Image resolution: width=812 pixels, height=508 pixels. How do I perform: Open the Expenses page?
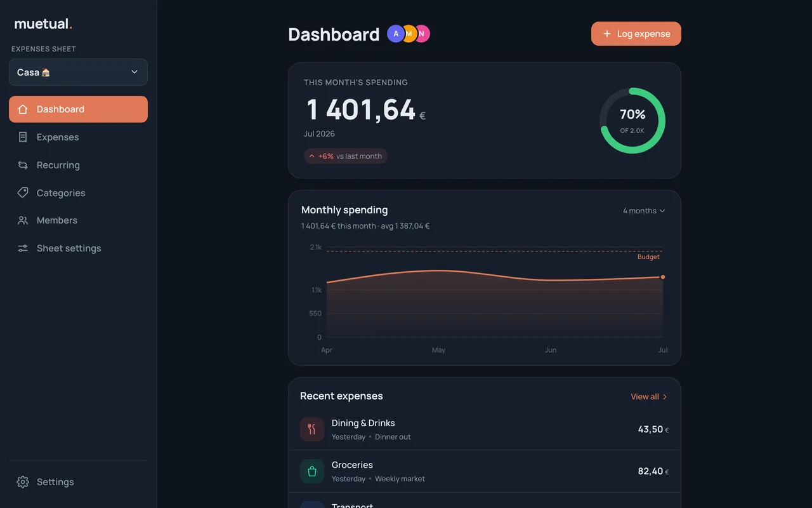tap(78, 137)
